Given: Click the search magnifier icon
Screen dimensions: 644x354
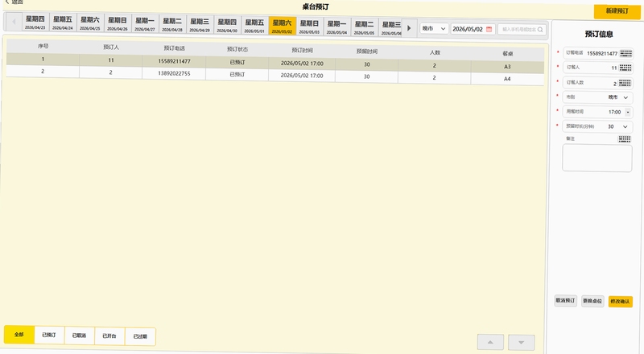Looking at the screenshot, I should click(x=540, y=30).
